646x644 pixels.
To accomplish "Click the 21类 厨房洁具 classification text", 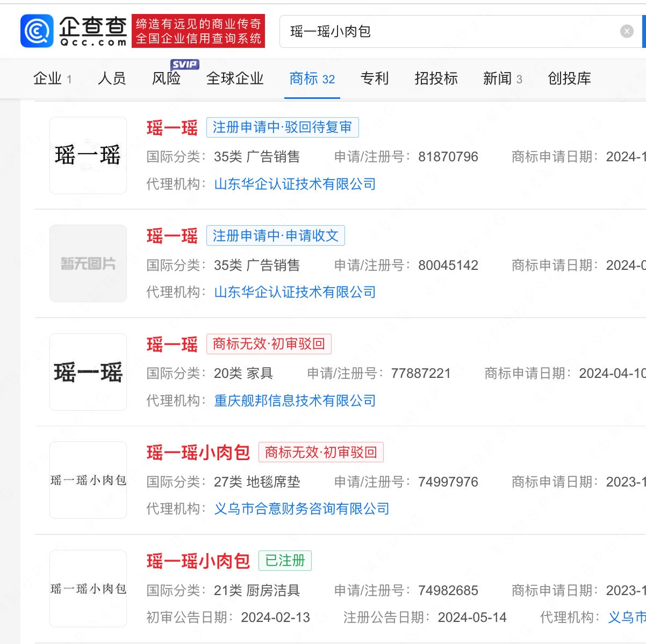I will tap(257, 591).
